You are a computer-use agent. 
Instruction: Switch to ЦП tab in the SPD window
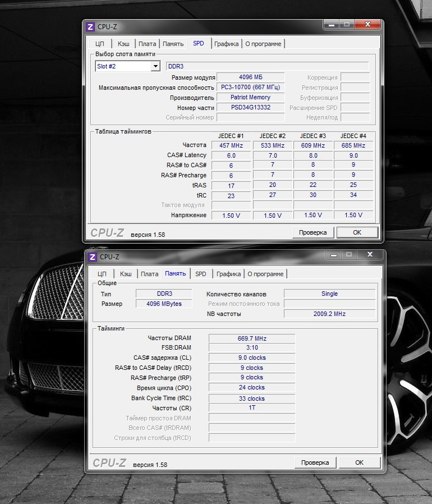tap(99, 44)
